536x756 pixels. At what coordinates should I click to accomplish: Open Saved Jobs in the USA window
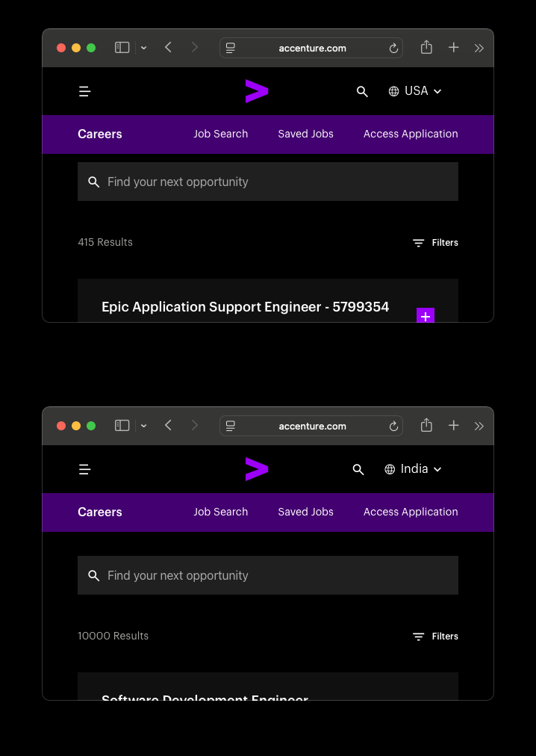pos(305,134)
